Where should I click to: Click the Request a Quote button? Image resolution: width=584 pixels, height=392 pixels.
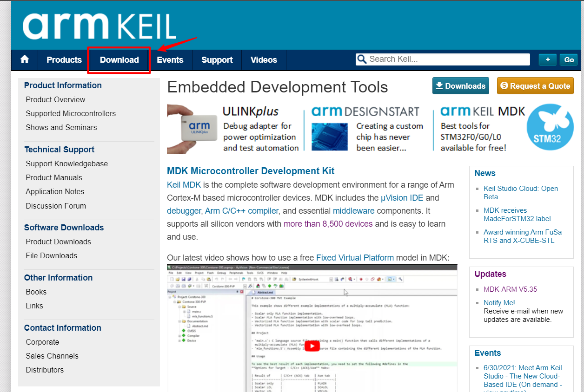(x=535, y=86)
